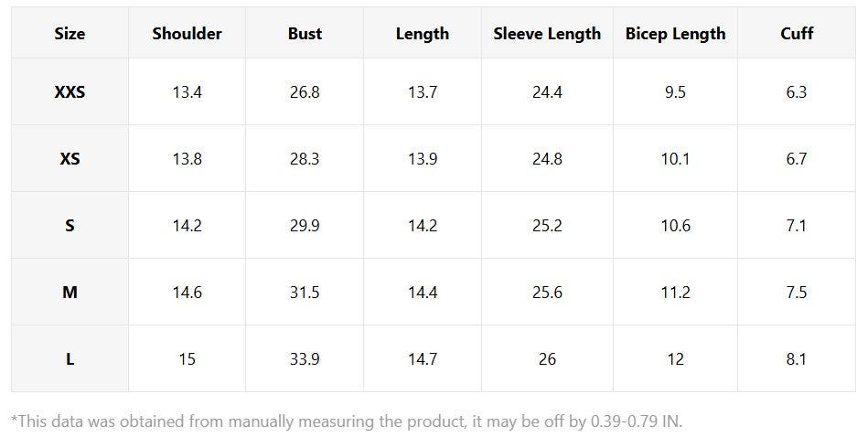
Task: Click the XXS bust value 26.8
Action: point(305,92)
